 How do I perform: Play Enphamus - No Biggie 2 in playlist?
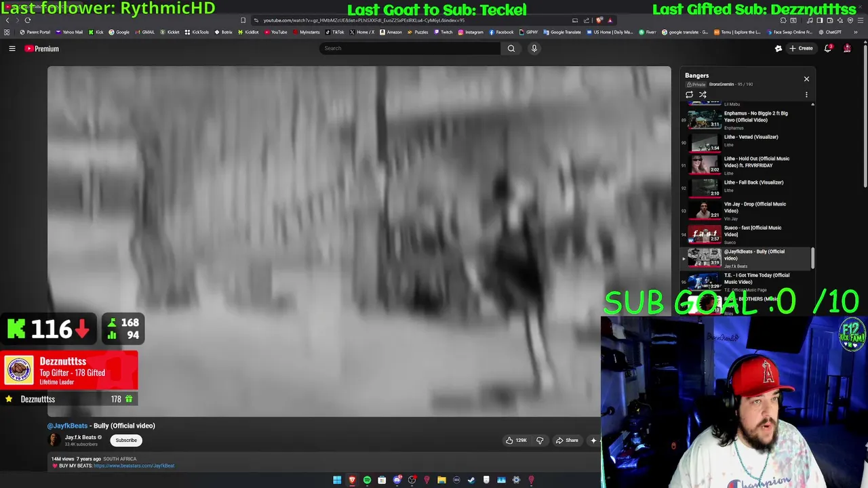(x=746, y=119)
